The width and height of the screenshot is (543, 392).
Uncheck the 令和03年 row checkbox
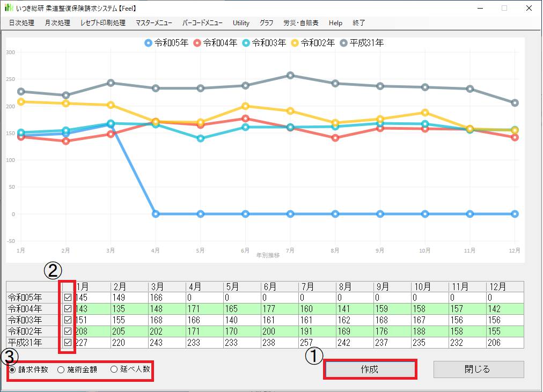coord(68,320)
